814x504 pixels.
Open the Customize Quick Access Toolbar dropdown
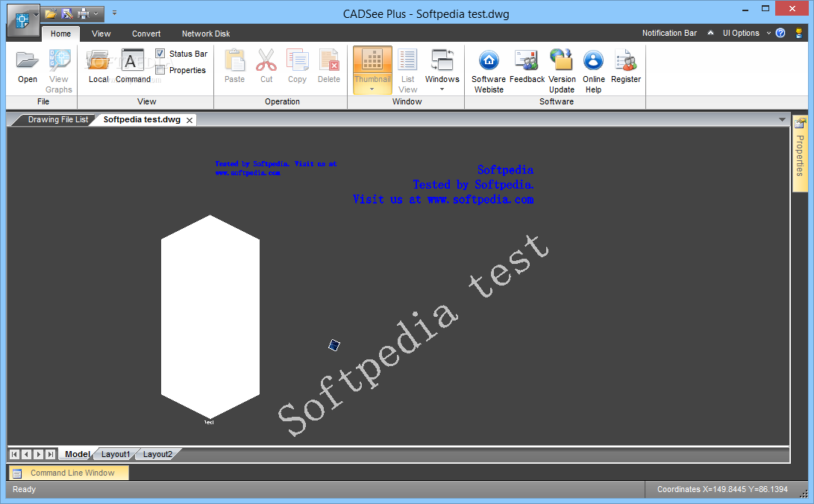click(x=114, y=13)
